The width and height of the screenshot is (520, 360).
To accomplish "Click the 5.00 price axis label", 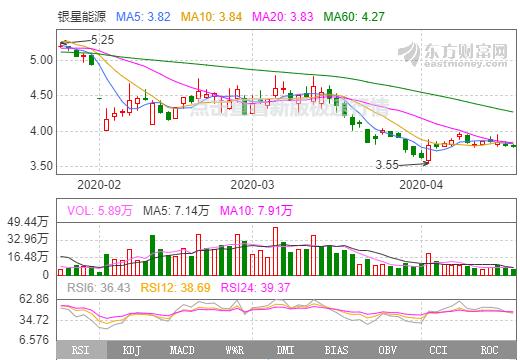I will coord(42,60).
